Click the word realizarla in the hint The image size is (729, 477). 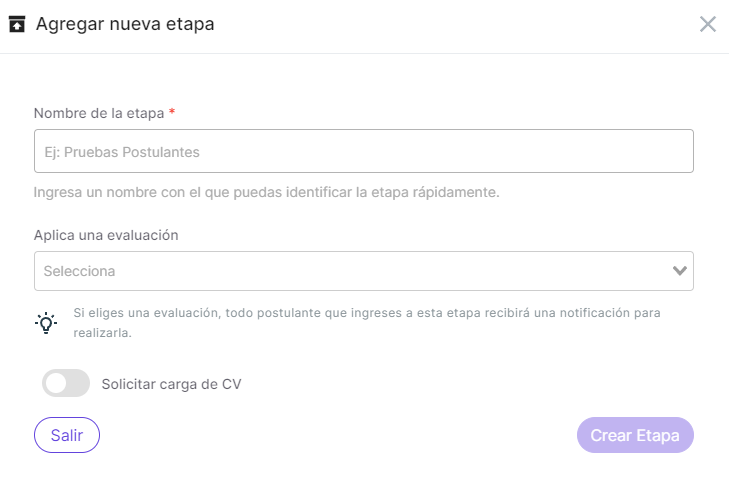click(x=102, y=333)
